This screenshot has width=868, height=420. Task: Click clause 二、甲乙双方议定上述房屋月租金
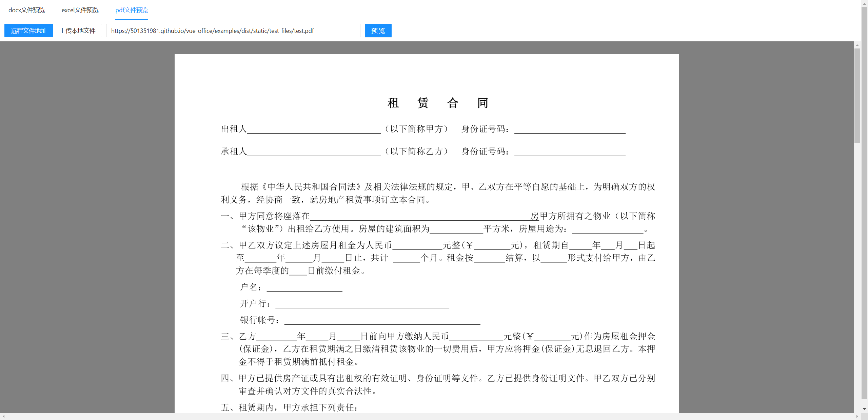point(438,258)
